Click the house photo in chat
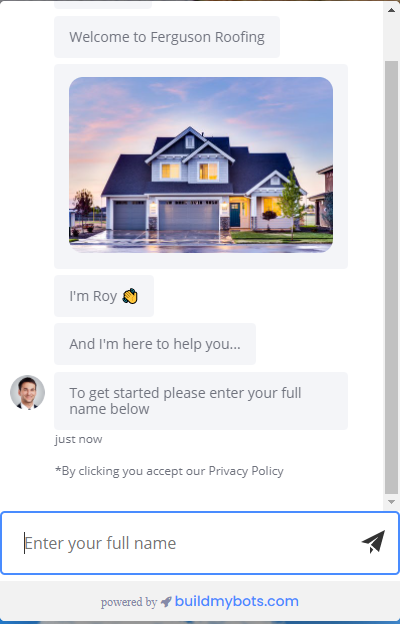Image resolution: width=400 pixels, height=624 pixels. (201, 165)
